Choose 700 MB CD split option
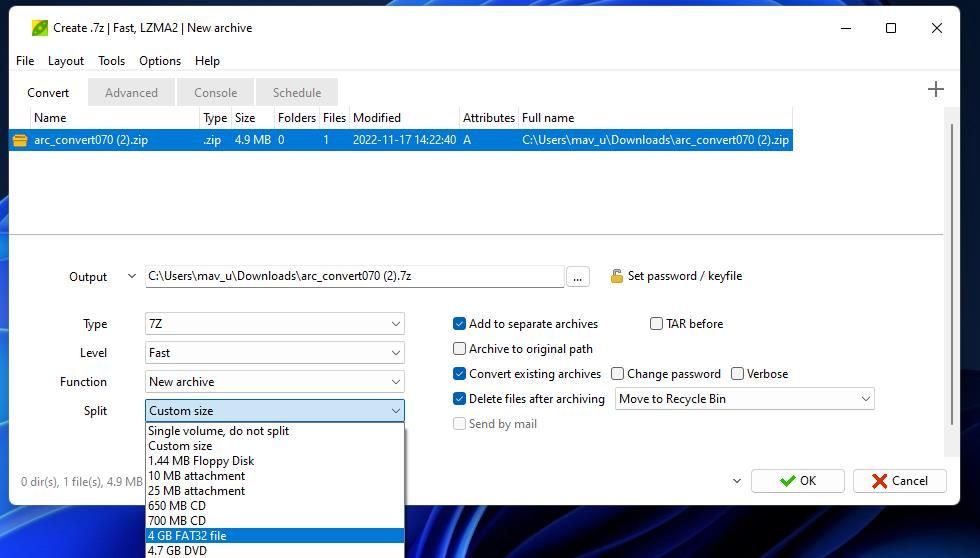 (275, 521)
